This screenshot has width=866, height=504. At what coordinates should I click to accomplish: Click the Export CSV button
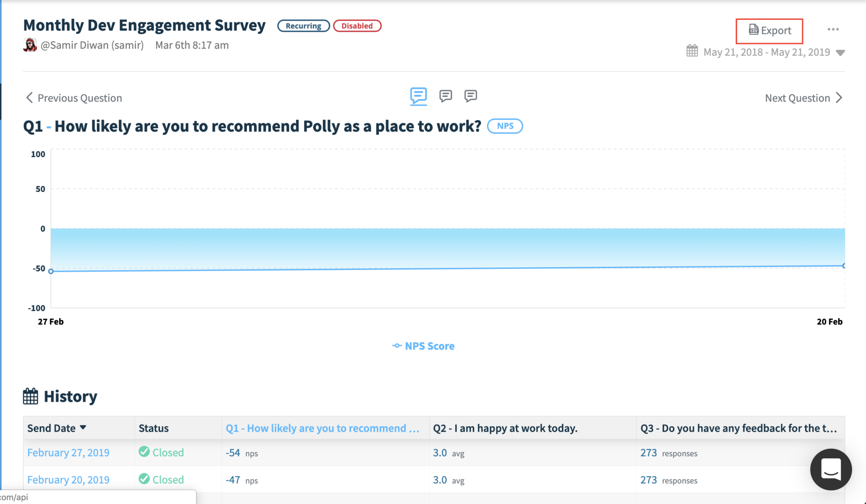coord(769,31)
